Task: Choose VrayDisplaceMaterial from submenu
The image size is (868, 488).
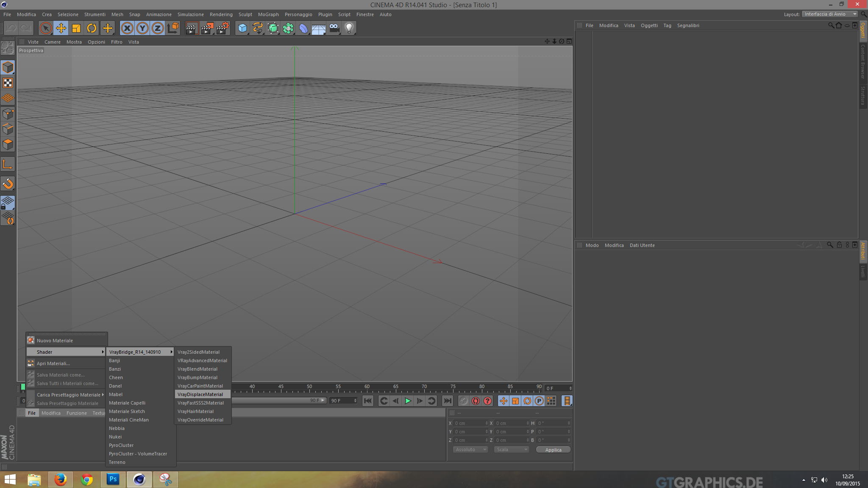Action: (x=200, y=394)
